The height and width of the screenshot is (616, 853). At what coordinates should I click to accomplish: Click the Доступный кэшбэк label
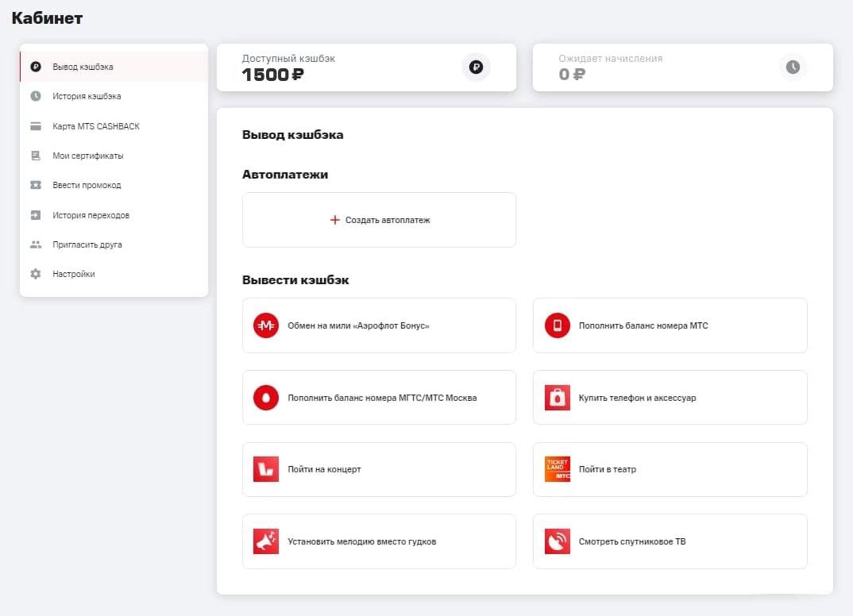click(288, 58)
